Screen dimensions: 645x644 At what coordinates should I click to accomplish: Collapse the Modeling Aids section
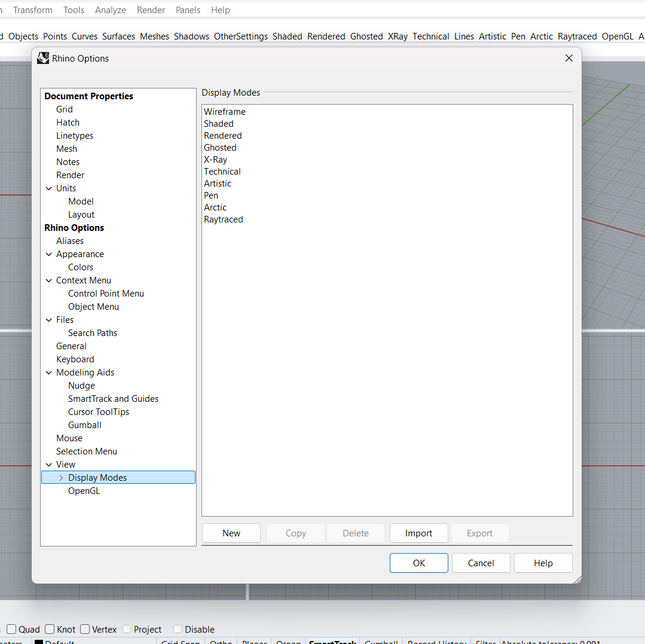[x=49, y=373]
